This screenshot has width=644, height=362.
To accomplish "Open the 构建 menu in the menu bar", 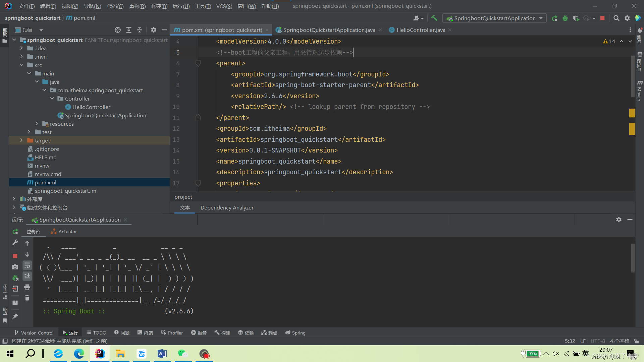I will tap(159, 6).
